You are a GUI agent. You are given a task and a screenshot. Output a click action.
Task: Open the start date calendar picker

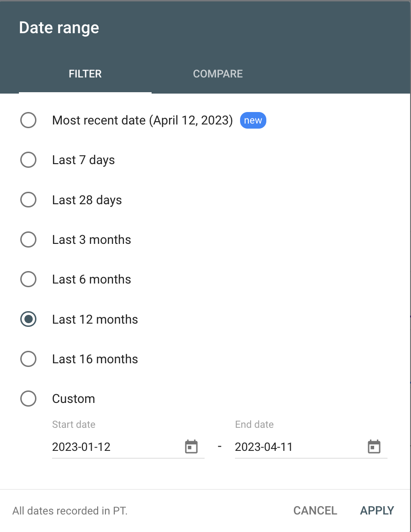(x=192, y=446)
